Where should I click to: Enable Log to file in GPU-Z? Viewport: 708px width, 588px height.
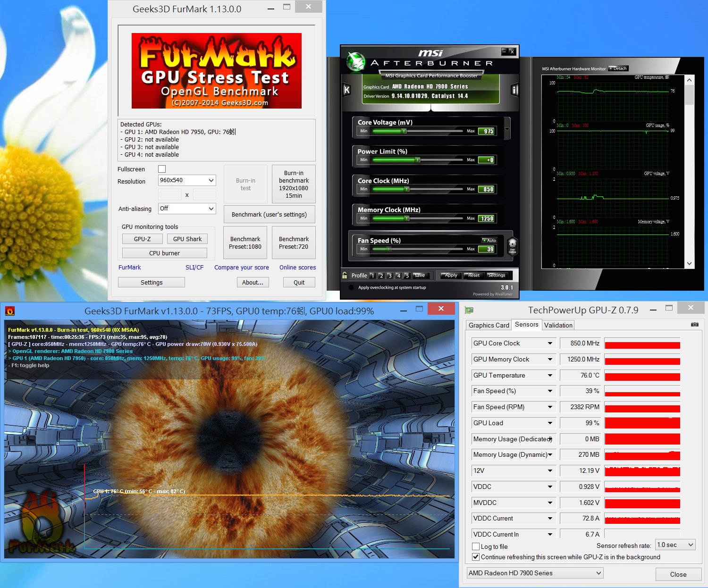pyautogui.click(x=476, y=546)
